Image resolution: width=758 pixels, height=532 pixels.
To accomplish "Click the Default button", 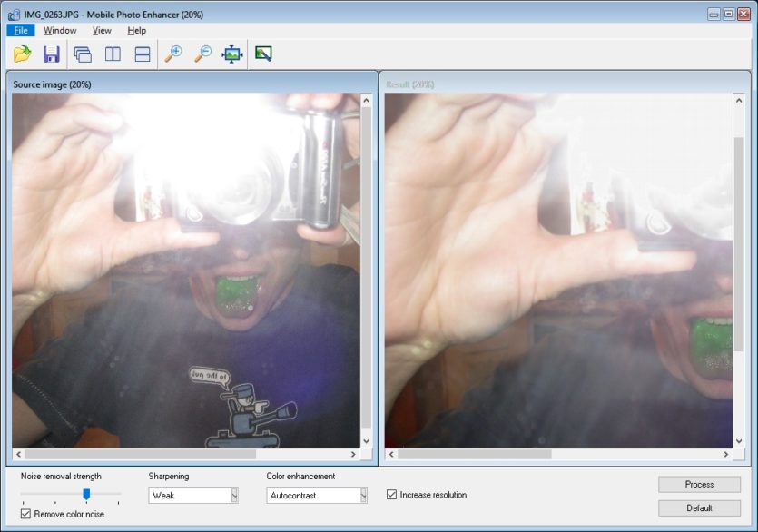I will tap(699, 507).
